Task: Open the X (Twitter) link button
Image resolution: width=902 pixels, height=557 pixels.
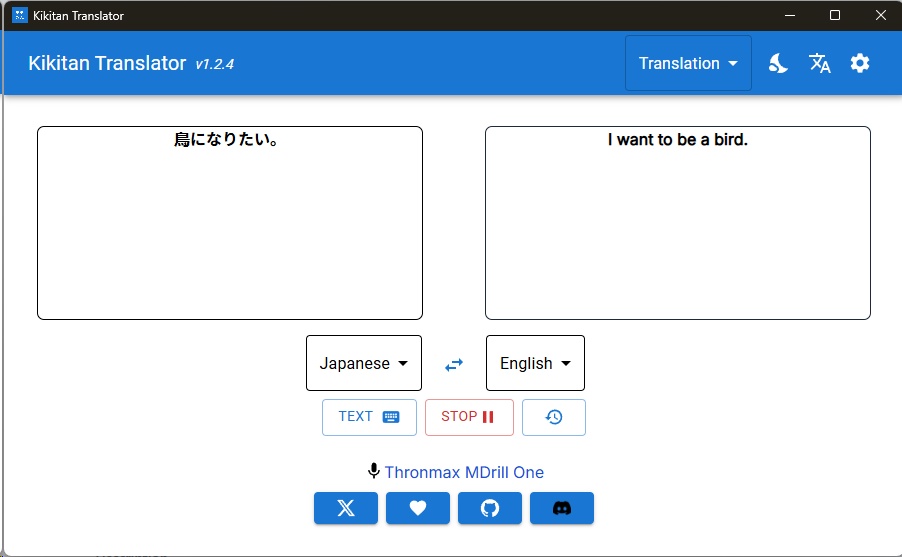Action: click(x=346, y=508)
